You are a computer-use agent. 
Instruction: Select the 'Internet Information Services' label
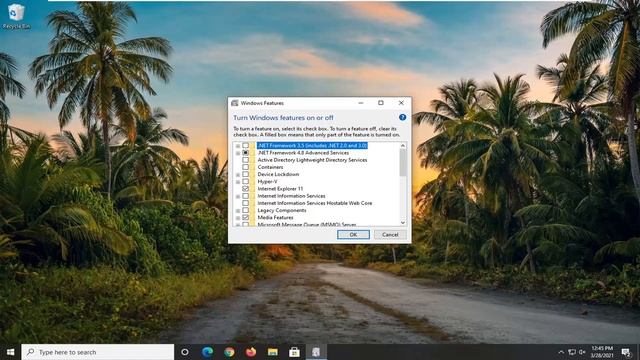(291, 196)
